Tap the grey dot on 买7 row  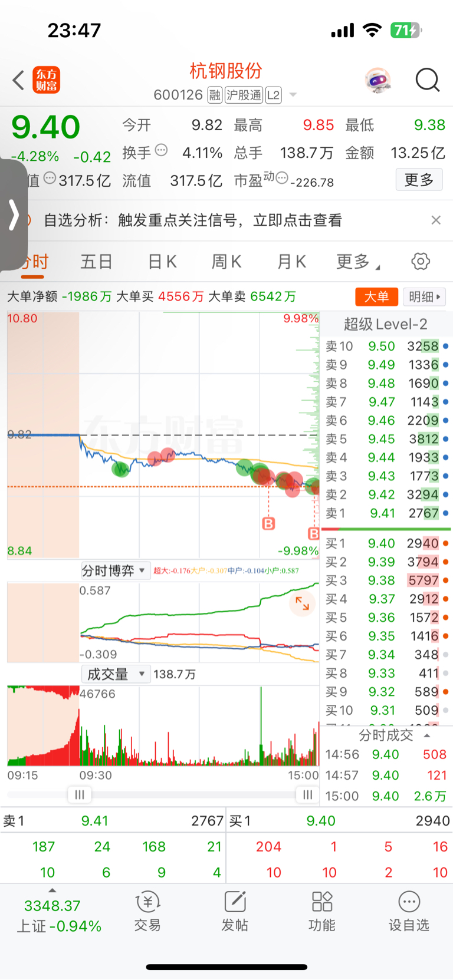click(445, 655)
